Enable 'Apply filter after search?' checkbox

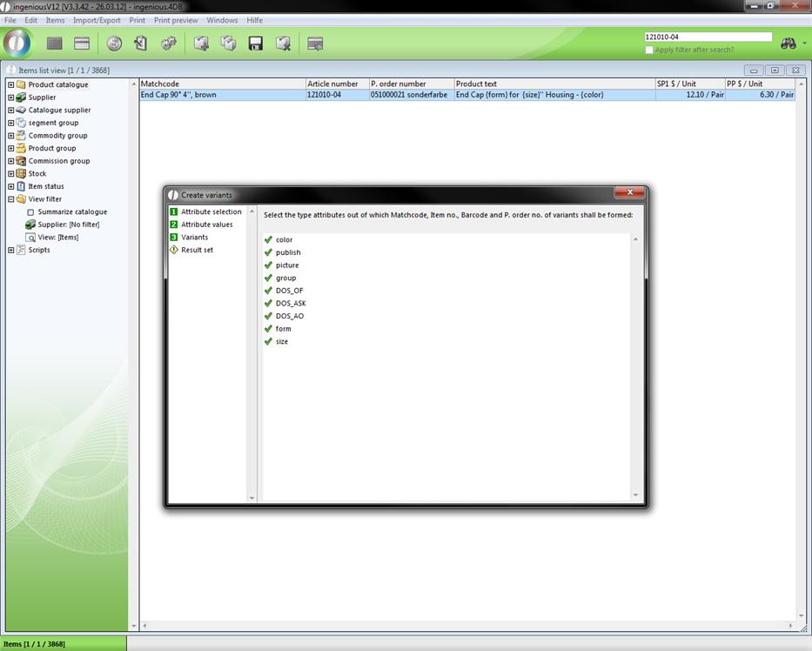click(649, 50)
